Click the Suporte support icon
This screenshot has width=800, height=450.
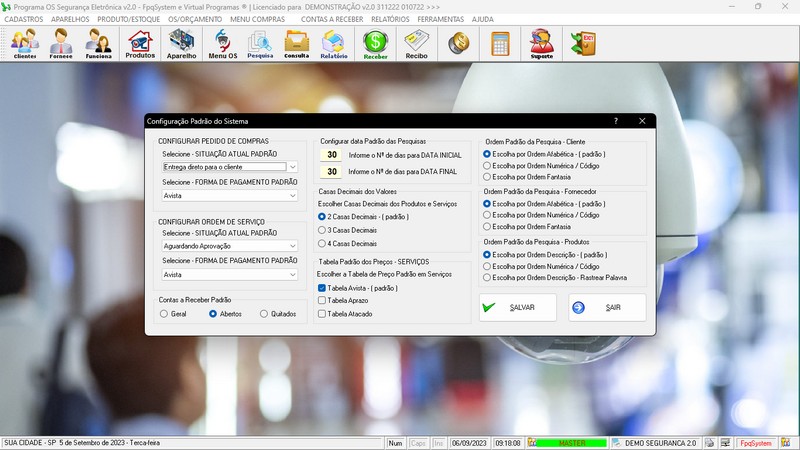pos(542,44)
